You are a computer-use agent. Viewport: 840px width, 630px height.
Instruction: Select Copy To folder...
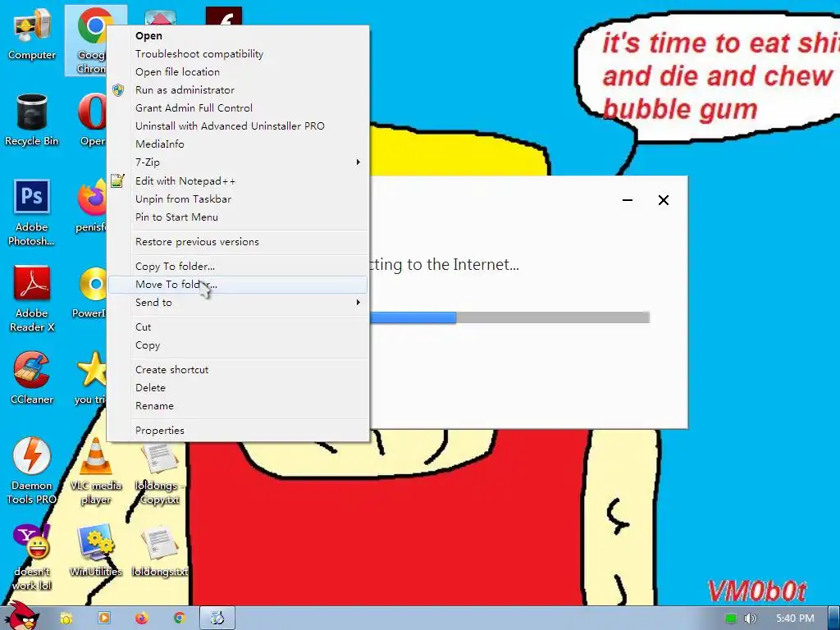tap(238, 267)
